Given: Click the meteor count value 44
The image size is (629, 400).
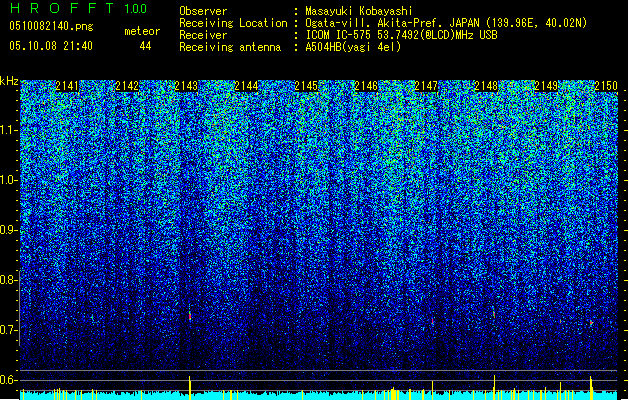Looking at the screenshot, I should [x=145, y=46].
